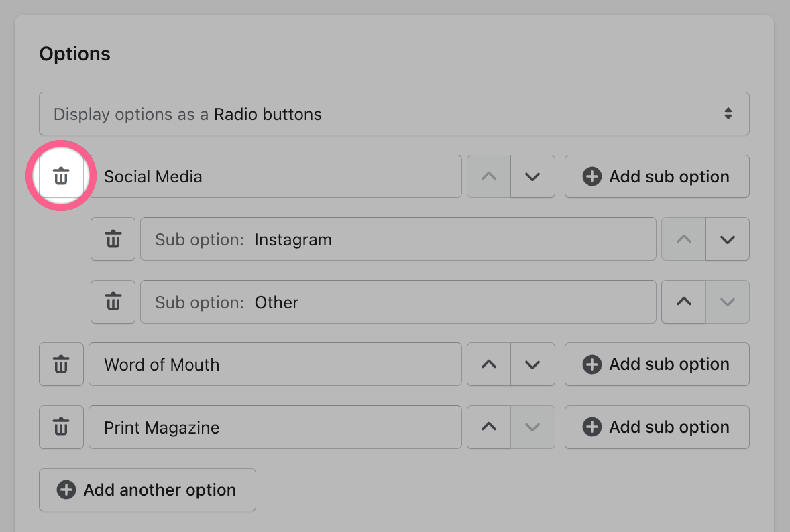Move Instagram sub option down

[x=727, y=239]
